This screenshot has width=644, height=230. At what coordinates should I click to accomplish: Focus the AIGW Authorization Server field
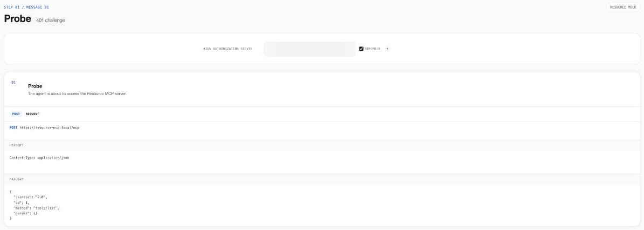(x=310, y=49)
